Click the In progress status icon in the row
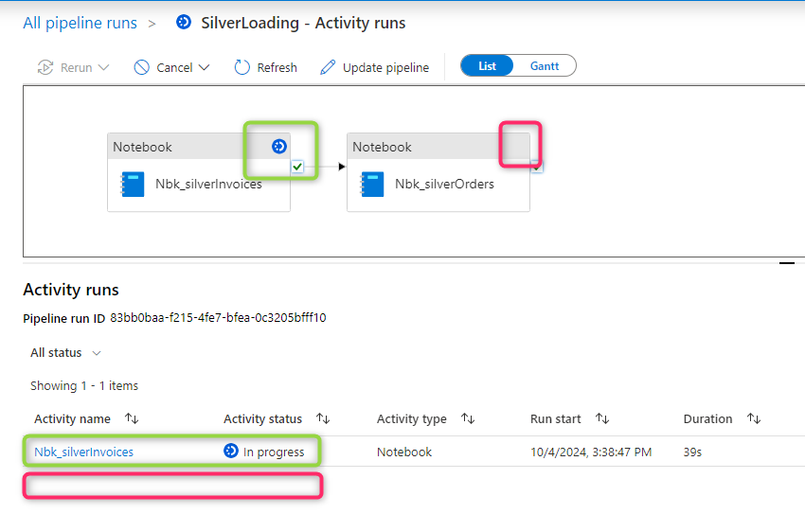 tap(231, 451)
